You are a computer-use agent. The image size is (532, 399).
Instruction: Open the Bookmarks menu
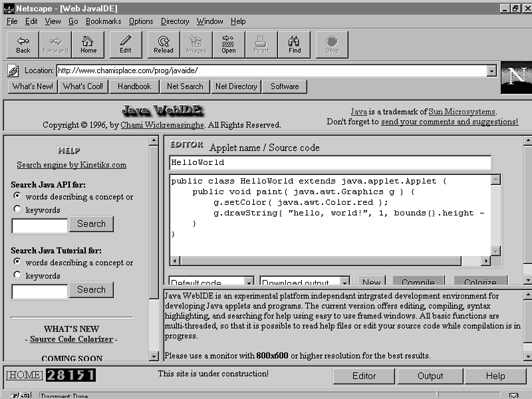(103, 21)
